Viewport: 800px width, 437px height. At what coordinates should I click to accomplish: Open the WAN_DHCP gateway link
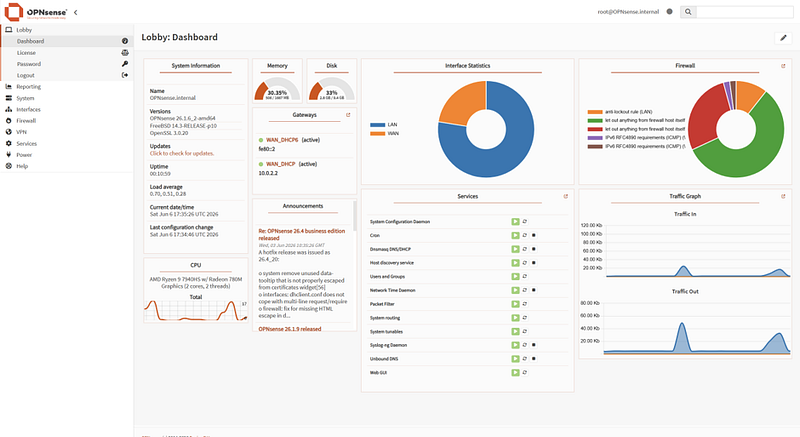[280, 164]
